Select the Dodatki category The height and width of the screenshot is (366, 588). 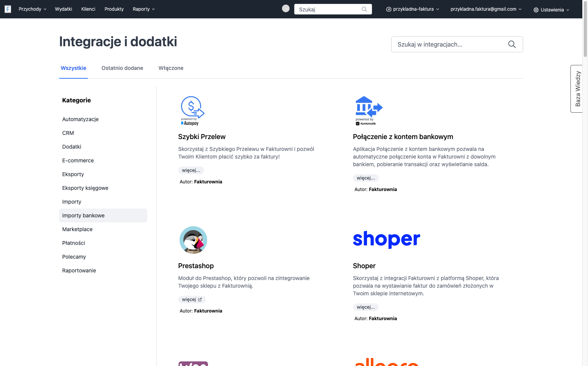click(103, 147)
